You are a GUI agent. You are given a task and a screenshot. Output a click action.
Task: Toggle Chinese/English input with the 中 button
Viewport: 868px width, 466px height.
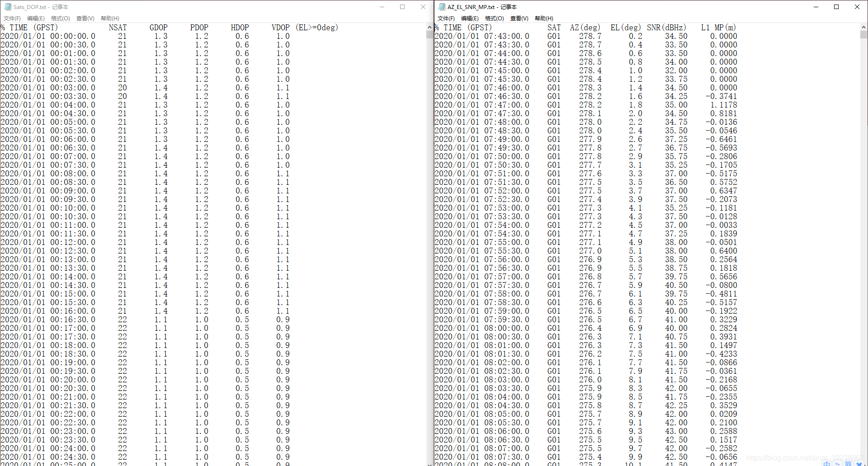827,464
